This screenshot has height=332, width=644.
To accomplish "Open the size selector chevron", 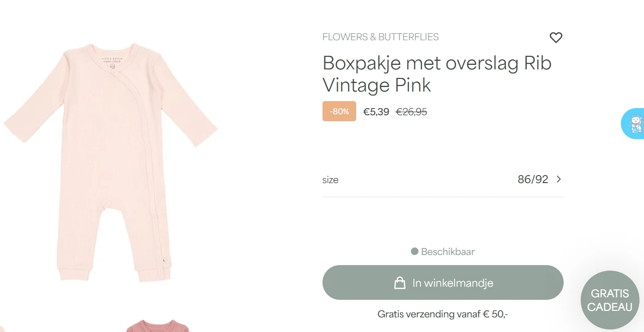I will click(558, 179).
